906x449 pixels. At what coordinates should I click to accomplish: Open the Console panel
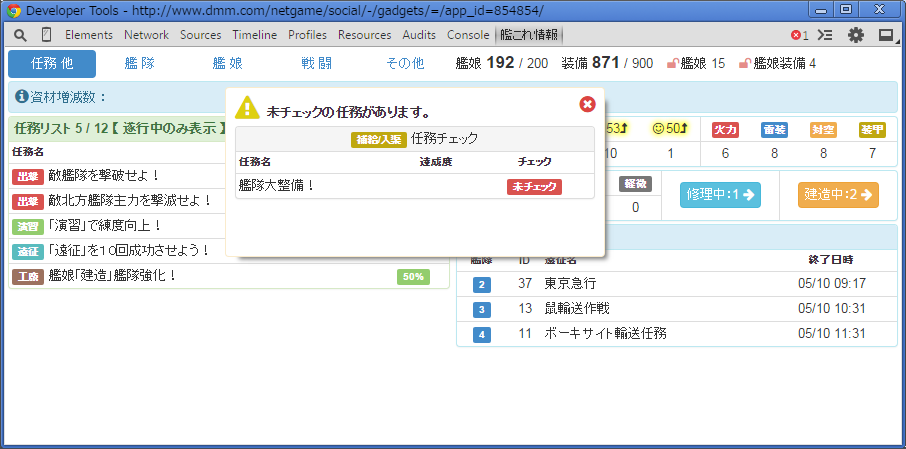click(468, 35)
